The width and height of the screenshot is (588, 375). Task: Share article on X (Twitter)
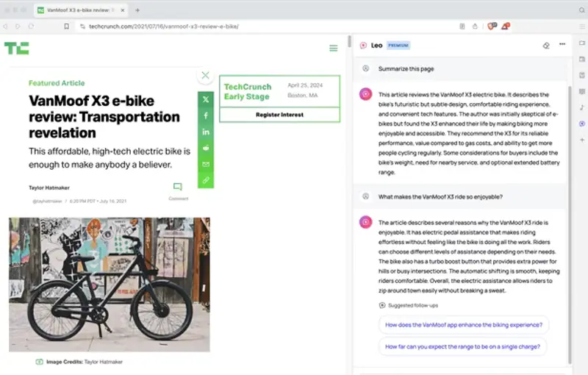coord(206,99)
